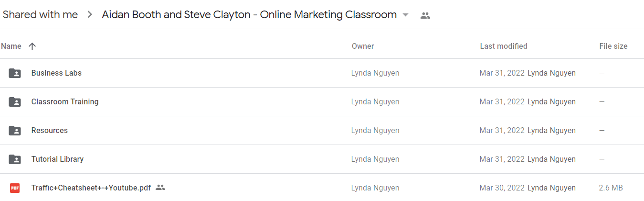Open the Aidan Booth and Steve Clayton folder title
Viewport: 644px width, 201px height.
click(x=249, y=15)
